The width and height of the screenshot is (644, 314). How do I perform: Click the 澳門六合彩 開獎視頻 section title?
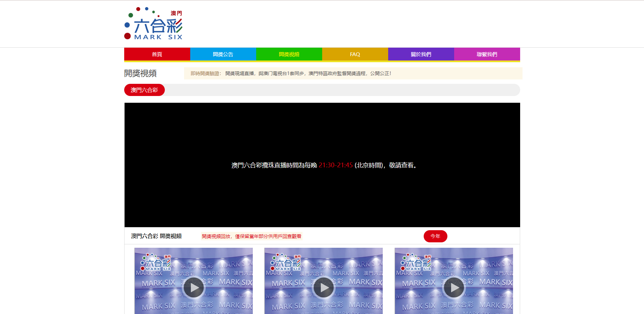(156, 236)
